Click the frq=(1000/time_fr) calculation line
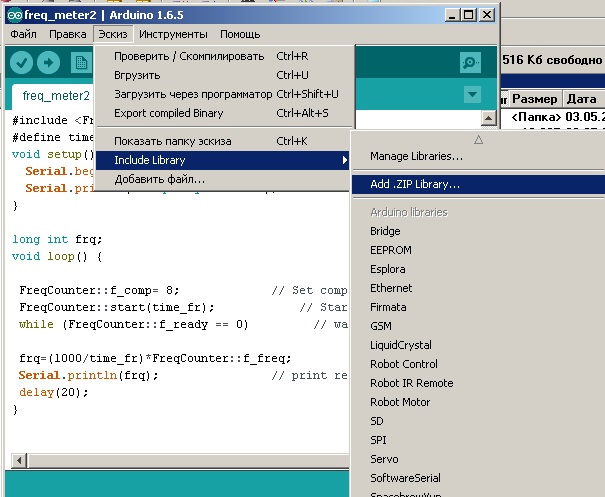 click(155, 358)
